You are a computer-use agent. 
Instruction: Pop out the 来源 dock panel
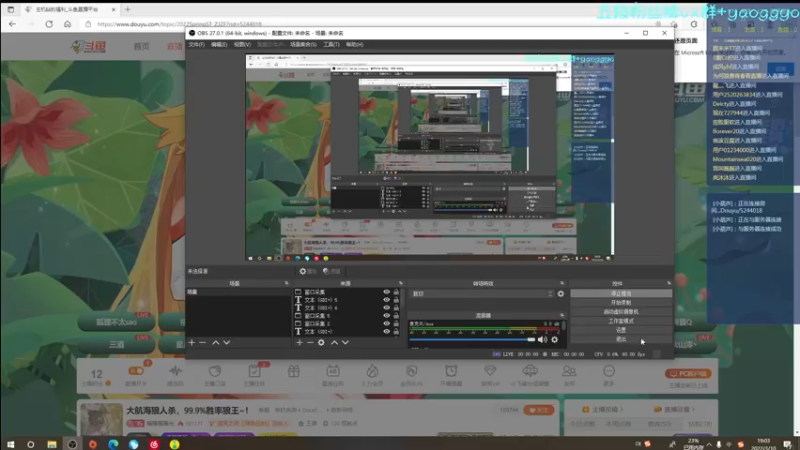point(401,283)
